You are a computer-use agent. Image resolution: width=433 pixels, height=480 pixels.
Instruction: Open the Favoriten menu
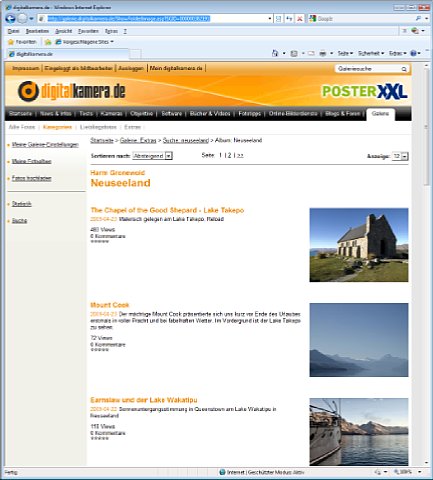(x=88, y=31)
